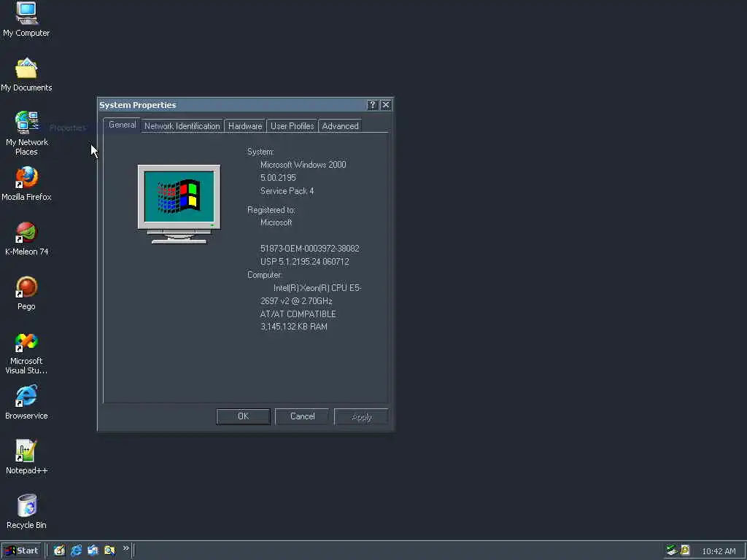Viewport: 747px width, 560px height.
Task: Click the 'Microsoft Windows 2000' text
Action: pos(303,165)
